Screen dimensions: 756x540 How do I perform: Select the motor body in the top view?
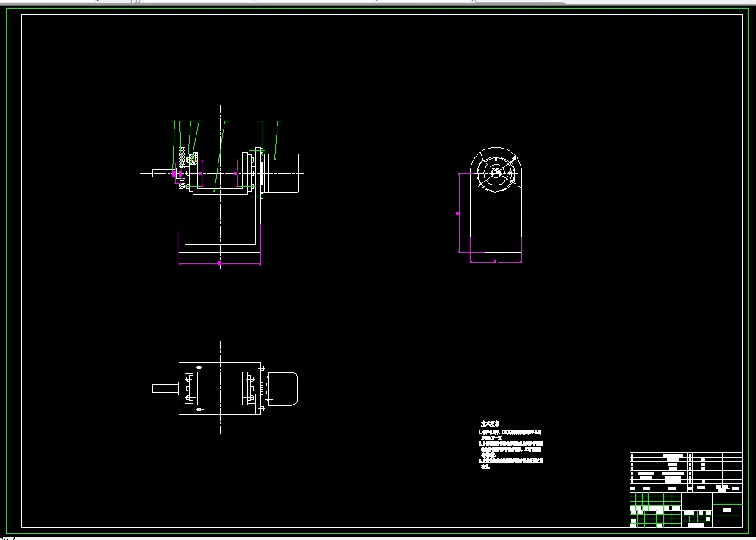pos(282,388)
